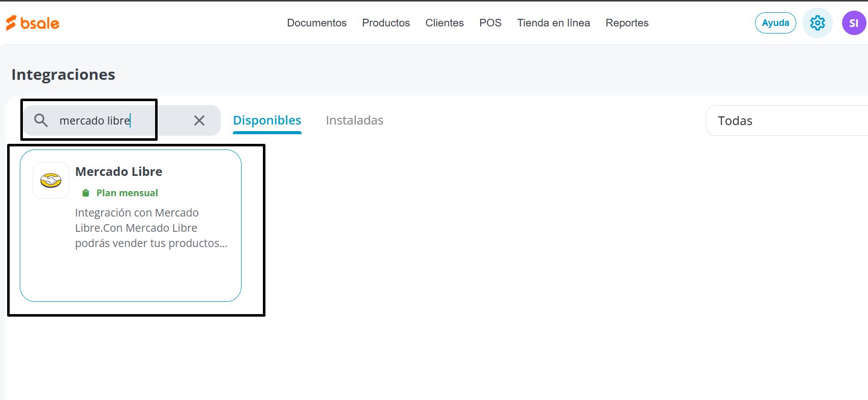Viewport: 868px width, 400px height.
Task: Switch to the Instaladas tab
Action: tap(354, 120)
